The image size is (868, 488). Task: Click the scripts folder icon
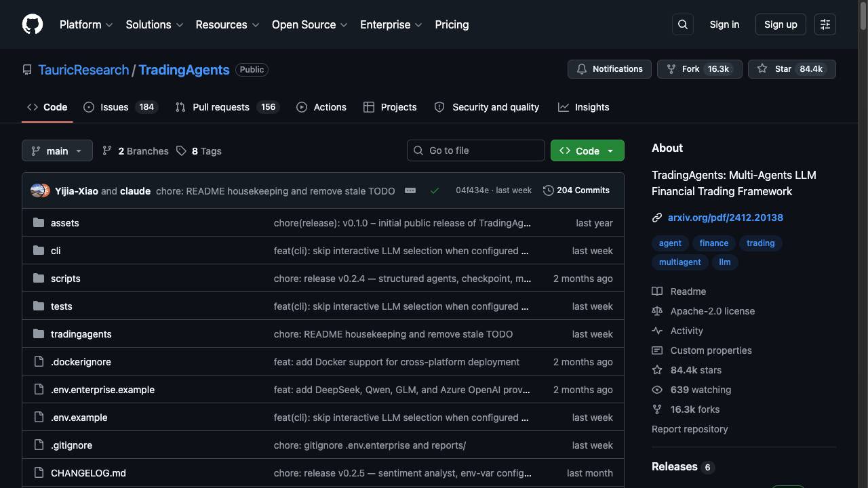[x=39, y=278]
